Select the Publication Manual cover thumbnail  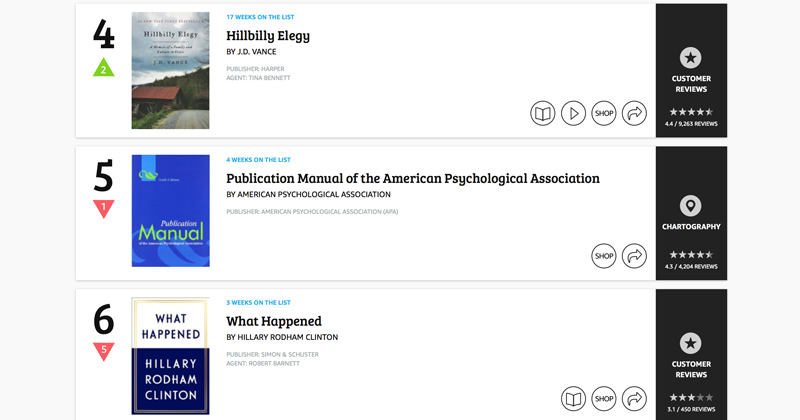coord(170,211)
